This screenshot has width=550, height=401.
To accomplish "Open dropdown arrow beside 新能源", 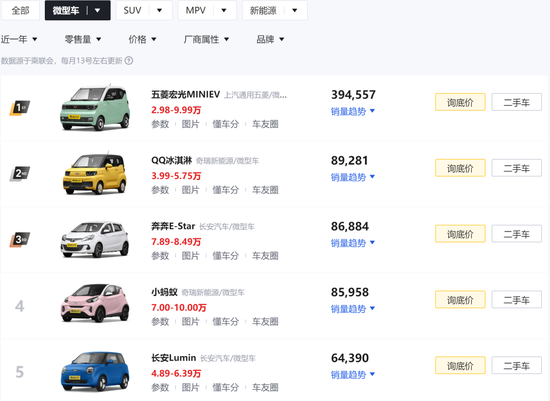I will point(295,11).
